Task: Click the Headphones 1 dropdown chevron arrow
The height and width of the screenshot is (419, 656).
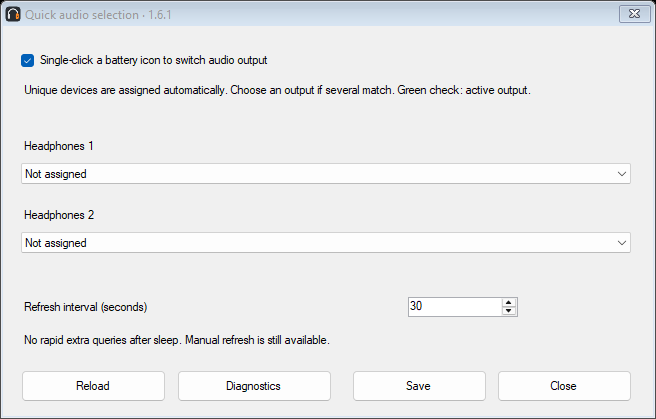Action: [622, 174]
